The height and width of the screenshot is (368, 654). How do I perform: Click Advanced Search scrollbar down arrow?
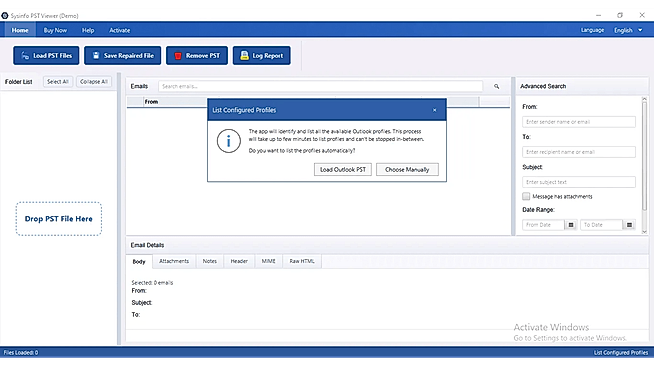point(644,232)
